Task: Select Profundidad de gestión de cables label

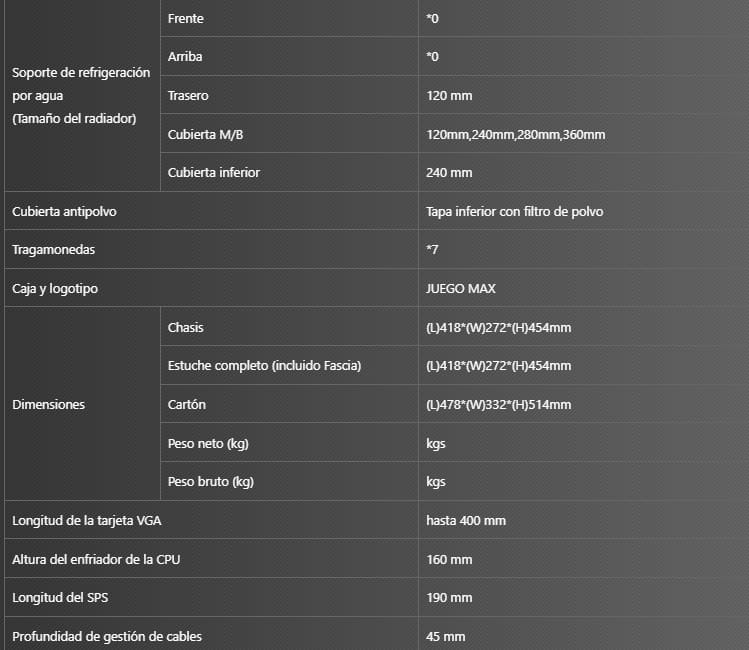Action: tap(107, 637)
